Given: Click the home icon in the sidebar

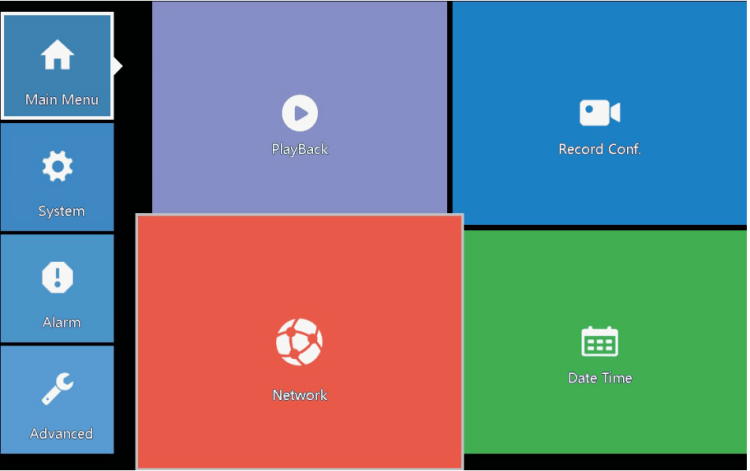Looking at the screenshot, I should (x=57, y=56).
